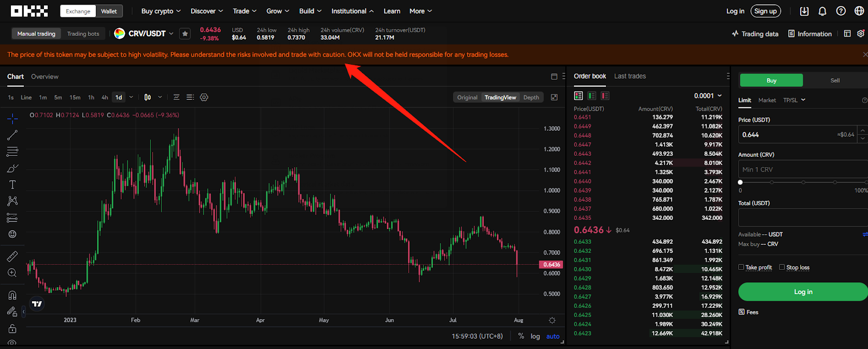Select the Fibonacci retracement tool
This screenshot has width=868, height=349.
tap(12, 151)
